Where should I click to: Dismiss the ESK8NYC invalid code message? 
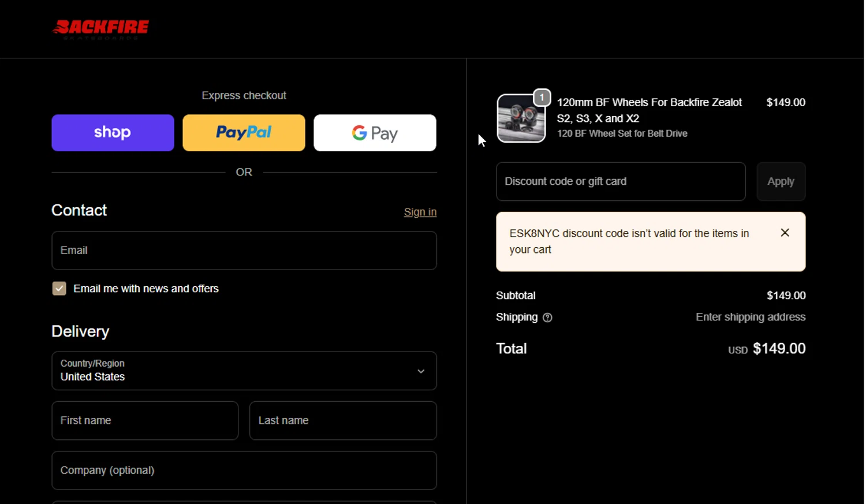[785, 233]
